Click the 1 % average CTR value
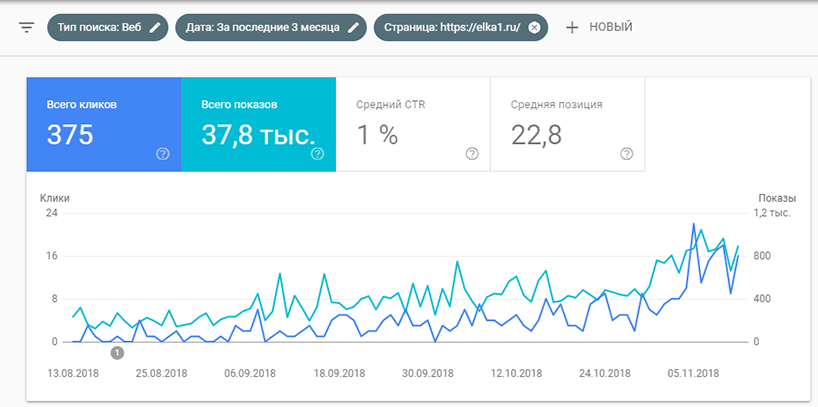Image resolution: width=818 pixels, height=407 pixels. pyautogui.click(x=377, y=135)
